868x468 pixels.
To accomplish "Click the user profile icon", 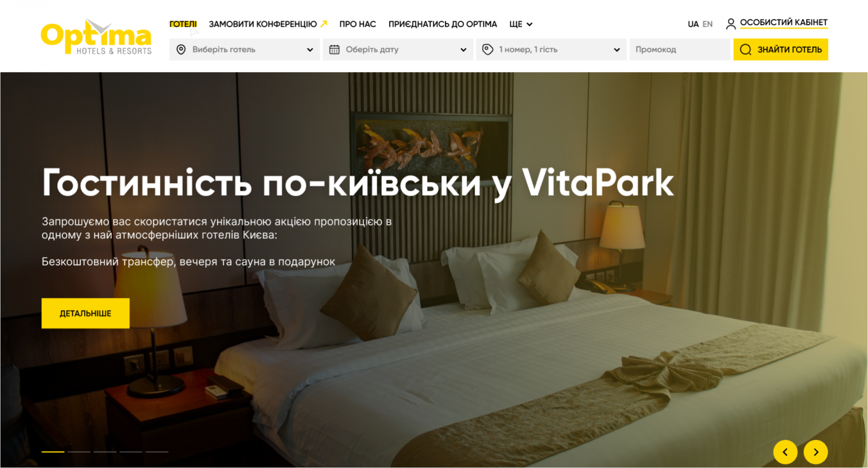I will pos(731,24).
